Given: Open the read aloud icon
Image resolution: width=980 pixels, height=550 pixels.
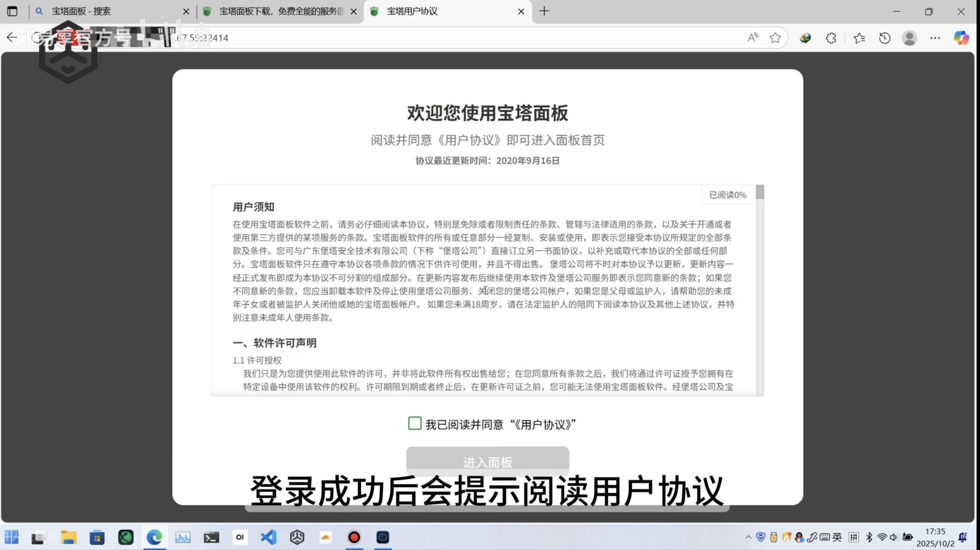Looking at the screenshot, I should point(753,38).
